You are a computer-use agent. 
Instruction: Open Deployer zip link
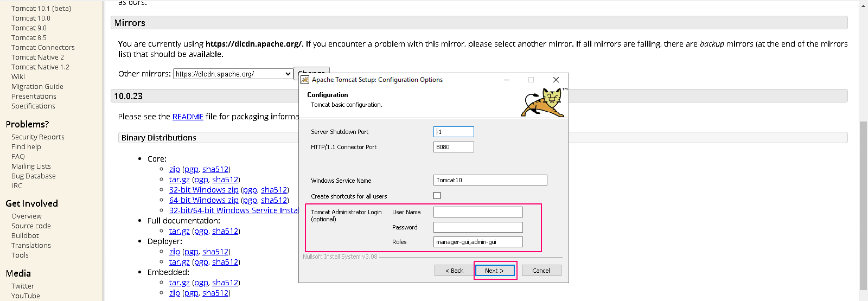(175, 252)
